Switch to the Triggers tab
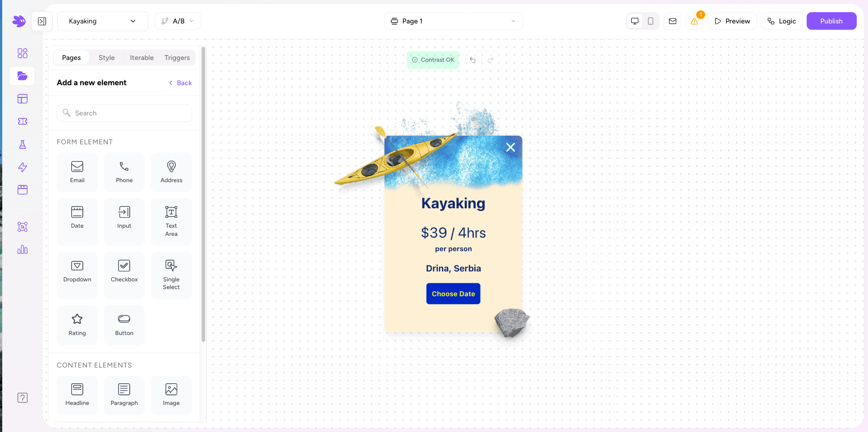The height and width of the screenshot is (432, 868). click(177, 58)
